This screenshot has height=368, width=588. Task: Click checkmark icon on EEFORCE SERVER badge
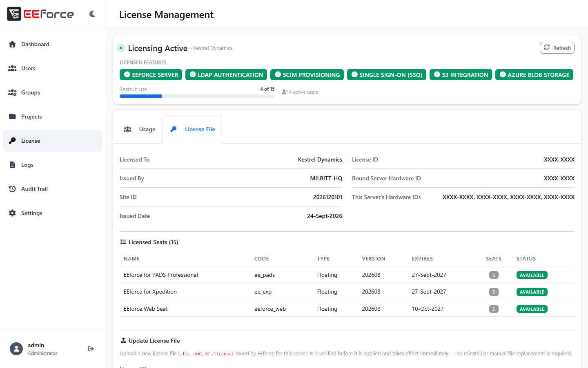coord(127,74)
